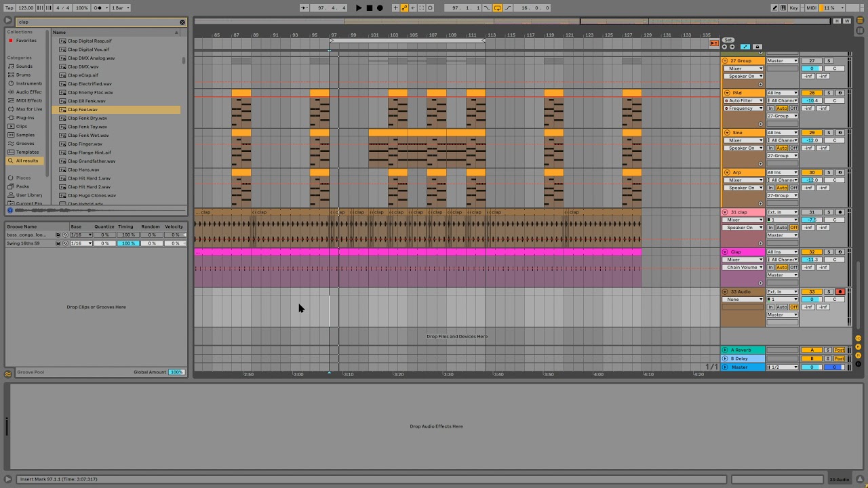Click Re-enable Automation arrow button
The width and height of the screenshot is (868, 488).
point(413,8)
